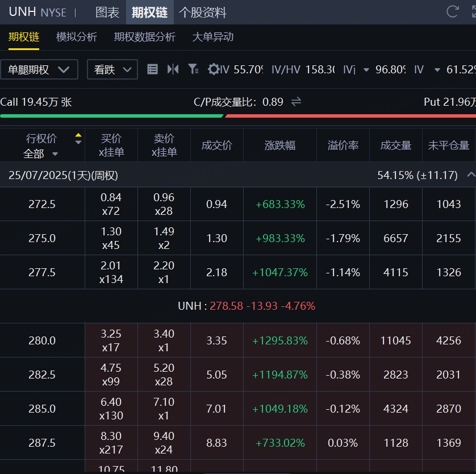Collapse the 25/07/2025 expiry group chevron
Image resolution: width=476 pixels, height=474 pixels.
coord(470,174)
